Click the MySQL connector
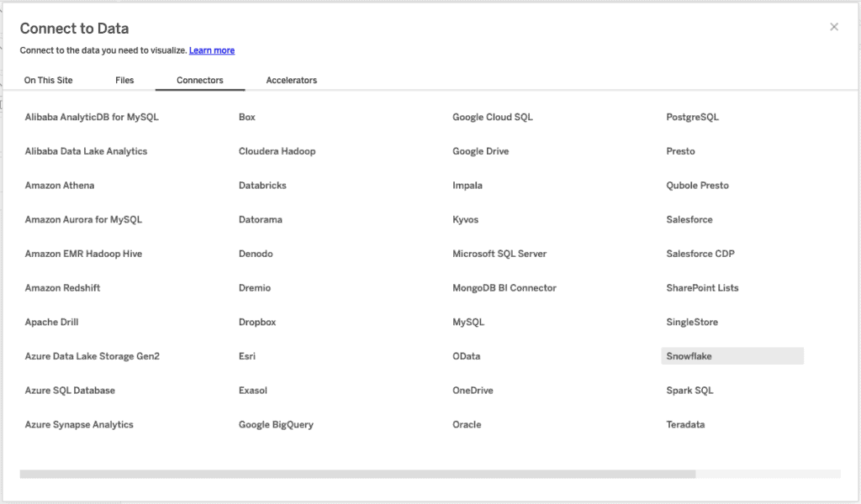The image size is (861, 504). (468, 323)
